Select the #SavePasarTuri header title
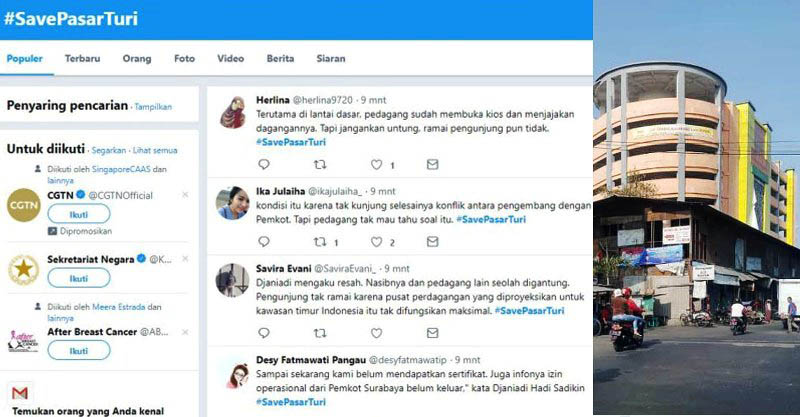Viewport: 800px width, 417px height. point(71,19)
